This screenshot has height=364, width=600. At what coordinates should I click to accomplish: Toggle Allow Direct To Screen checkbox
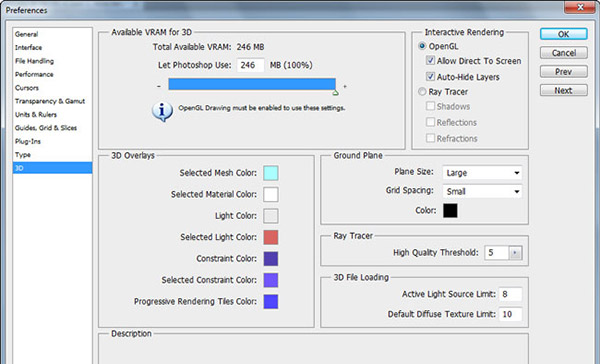(x=430, y=60)
